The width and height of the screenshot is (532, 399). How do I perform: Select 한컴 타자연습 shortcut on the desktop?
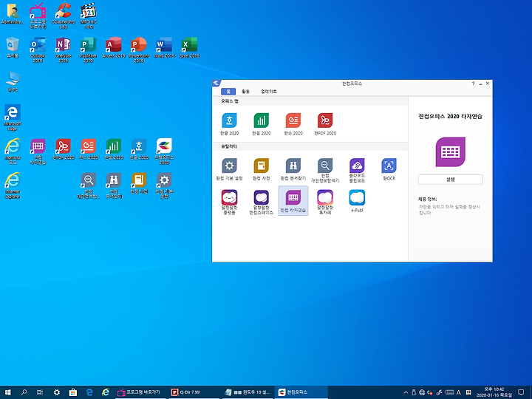(x=38, y=151)
